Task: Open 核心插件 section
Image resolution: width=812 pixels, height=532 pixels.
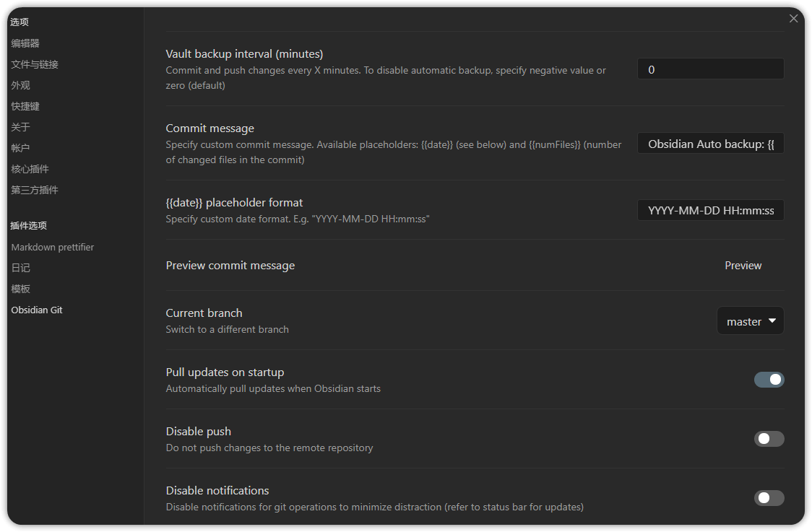Action: [x=30, y=169]
